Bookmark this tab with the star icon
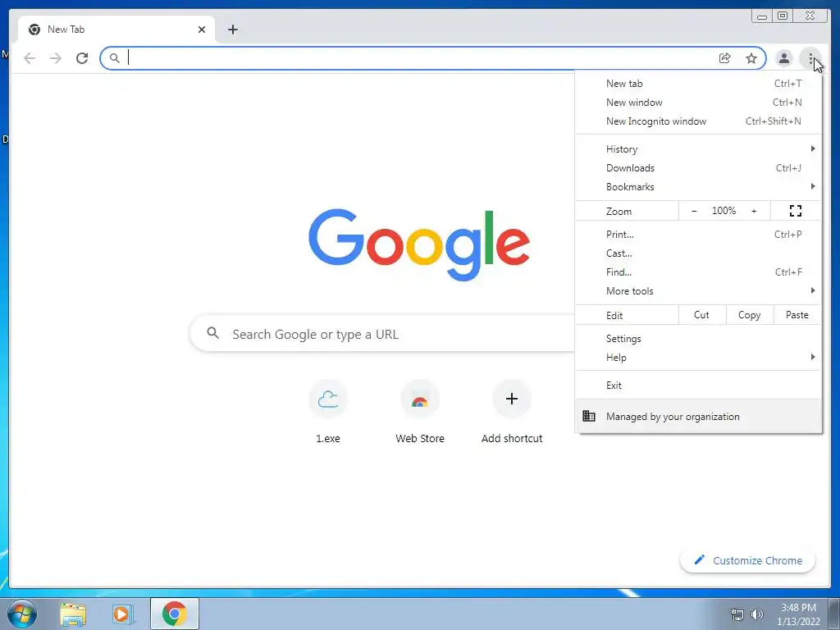Viewport: 840px width, 630px height. [751, 58]
